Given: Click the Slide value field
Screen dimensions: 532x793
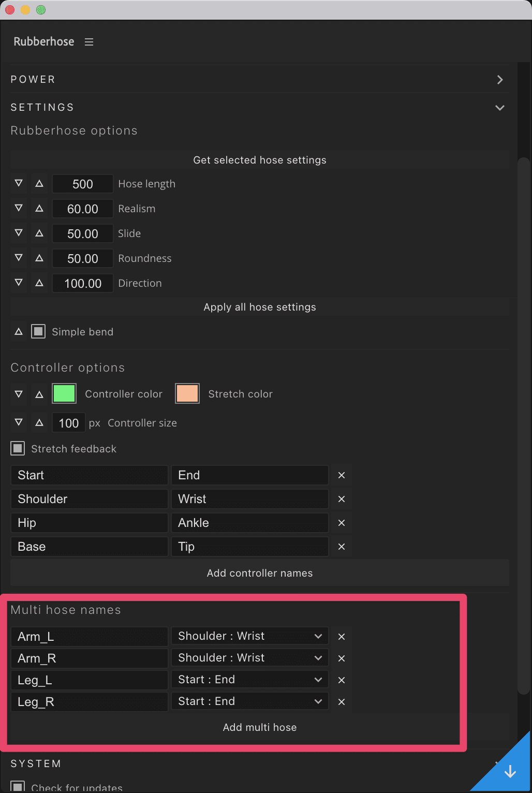Looking at the screenshot, I should pos(83,233).
